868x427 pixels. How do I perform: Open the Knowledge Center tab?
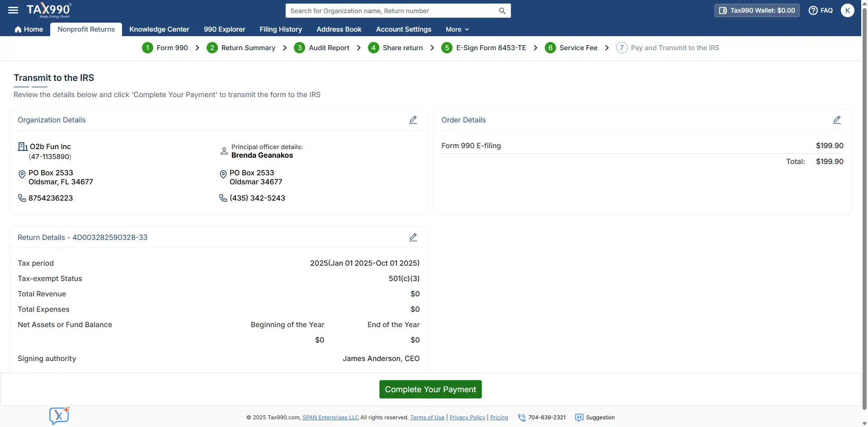coord(159,29)
